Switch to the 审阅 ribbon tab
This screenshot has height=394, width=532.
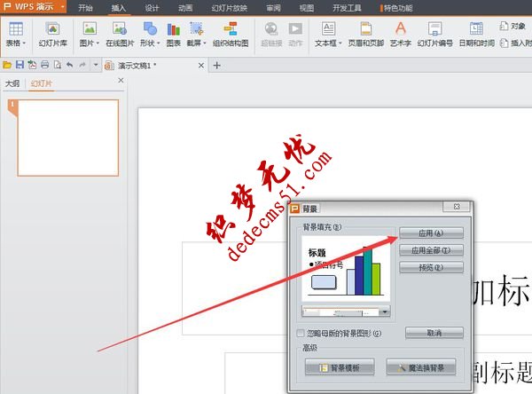pyautogui.click(x=273, y=7)
